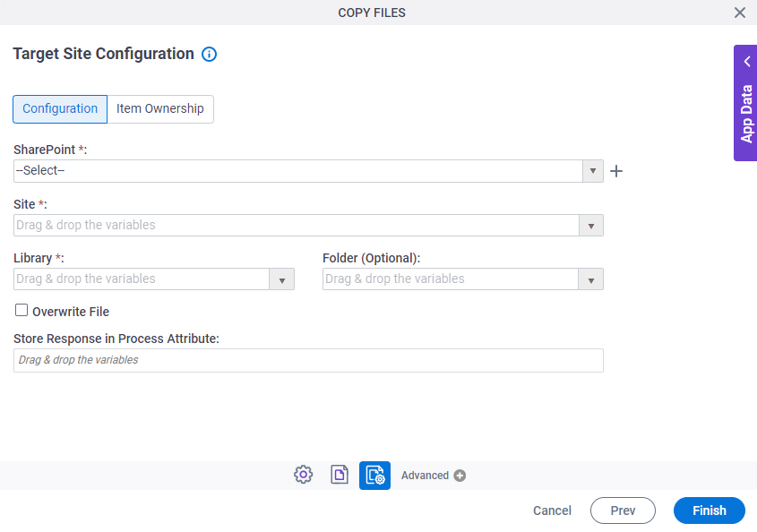Click the Target Site Configuration heading
Screen dimensions: 757x532
(103, 54)
